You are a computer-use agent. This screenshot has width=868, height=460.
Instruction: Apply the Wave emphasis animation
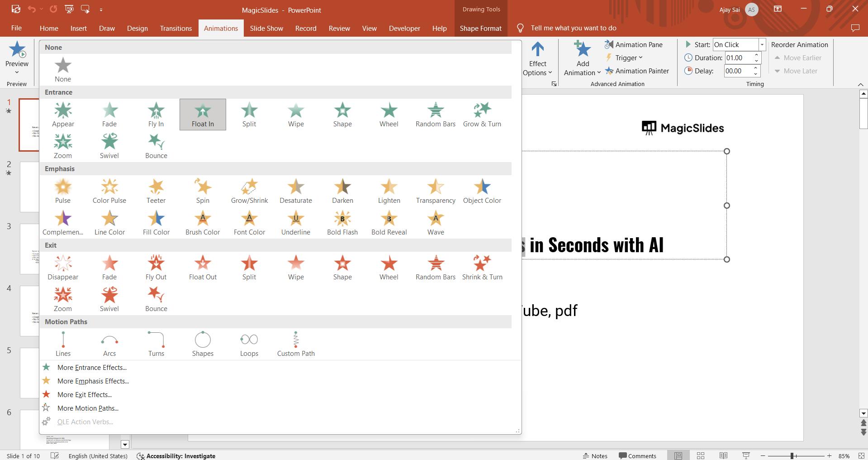point(436,223)
